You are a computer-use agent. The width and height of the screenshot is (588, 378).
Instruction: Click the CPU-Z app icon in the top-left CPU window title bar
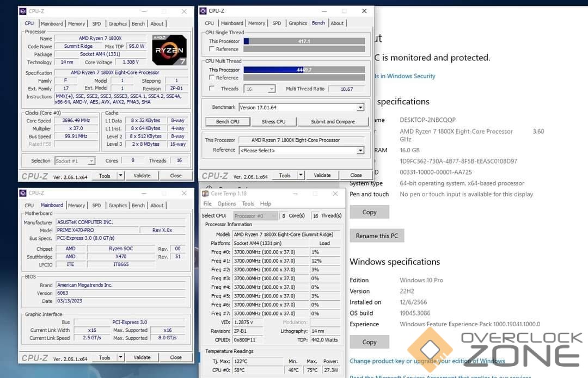pyautogui.click(x=23, y=11)
